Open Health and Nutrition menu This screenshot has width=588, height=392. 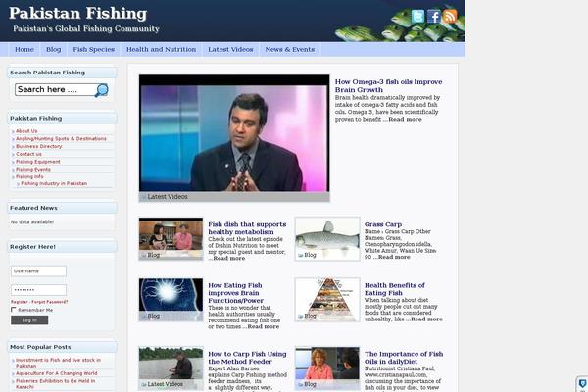tap(162, 50)
